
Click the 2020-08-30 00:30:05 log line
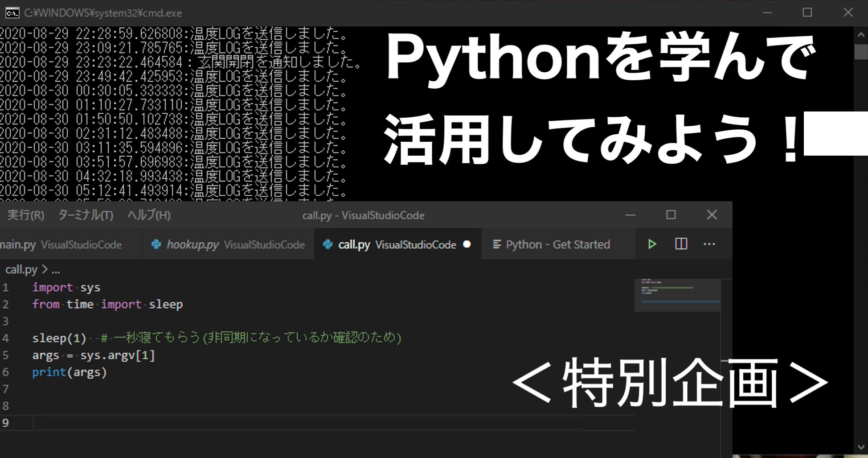coord(174,91)
